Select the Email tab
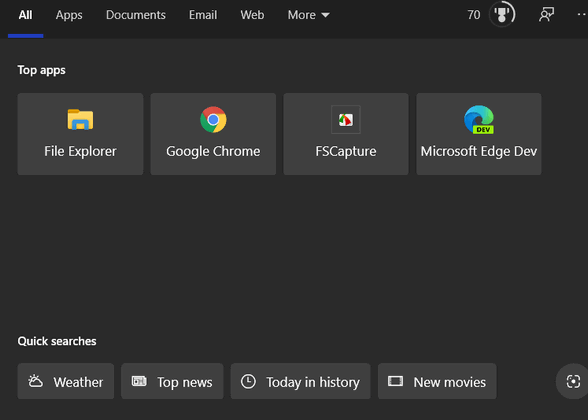Image resolution: width=588 pixels, height=420 pixels. click(203, 15)
